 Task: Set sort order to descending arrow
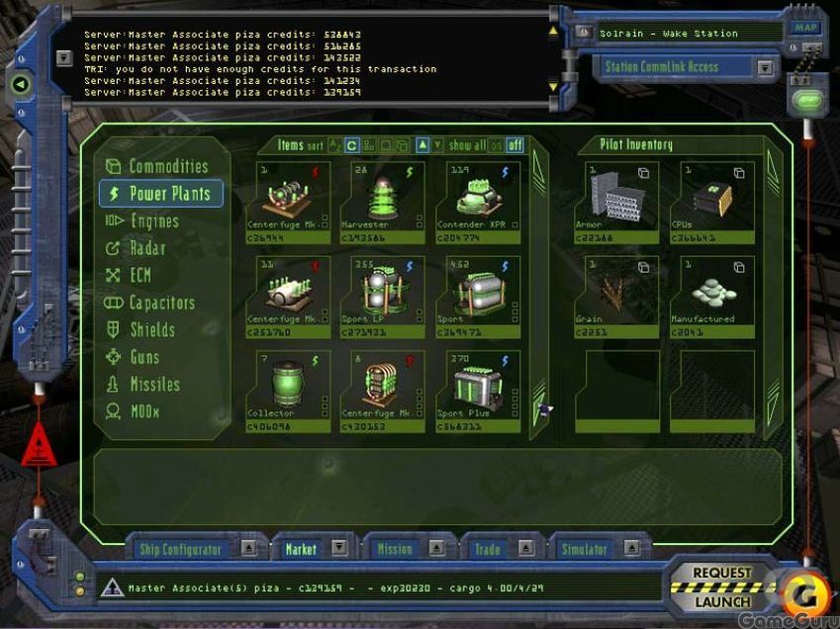pos(437,145)
